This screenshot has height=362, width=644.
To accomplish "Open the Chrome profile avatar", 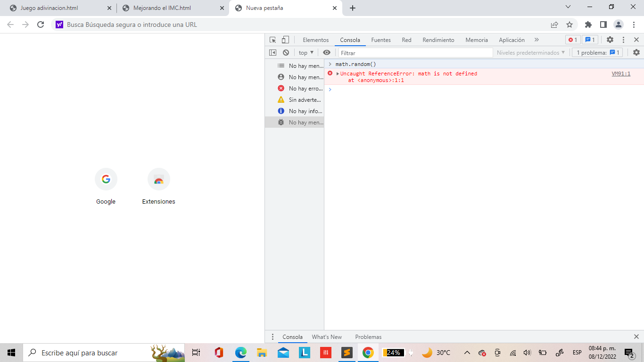I will [x=619, y=25].
